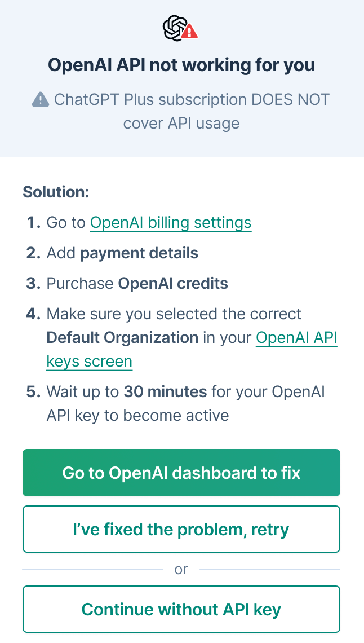Click the gray warning triangle beside ChatGPT Plus
This screenshot has height=643, width=364.
pos(41,99)
